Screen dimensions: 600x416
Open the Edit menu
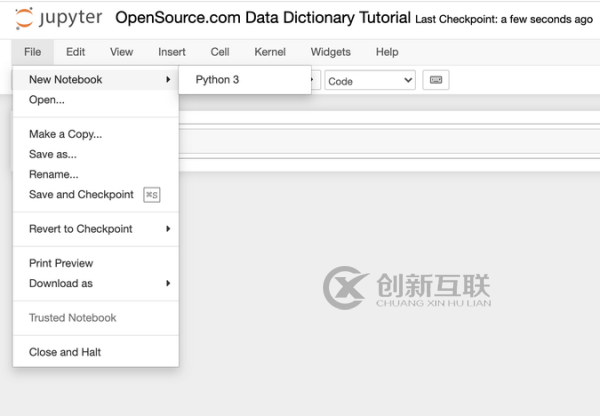point(75,52)
